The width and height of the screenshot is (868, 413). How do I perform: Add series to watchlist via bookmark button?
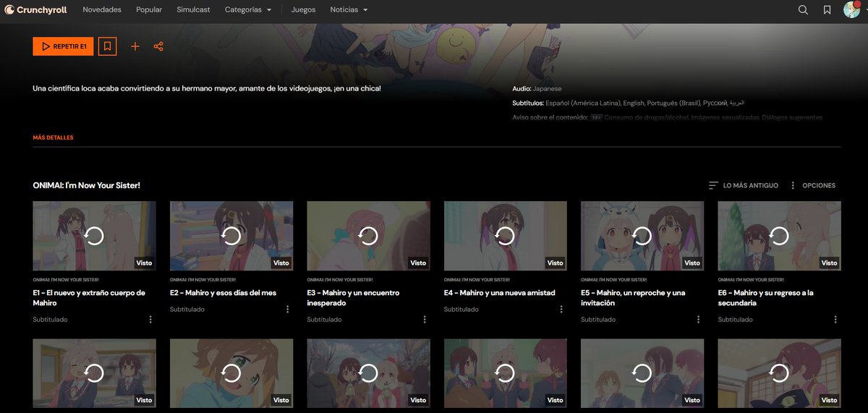[x=107, y=46]
